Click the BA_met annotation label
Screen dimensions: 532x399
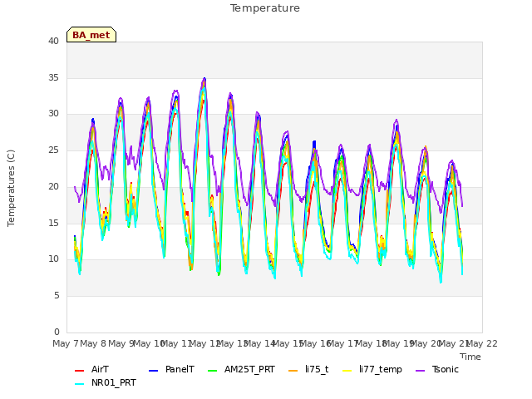click(x=91, y=35)
